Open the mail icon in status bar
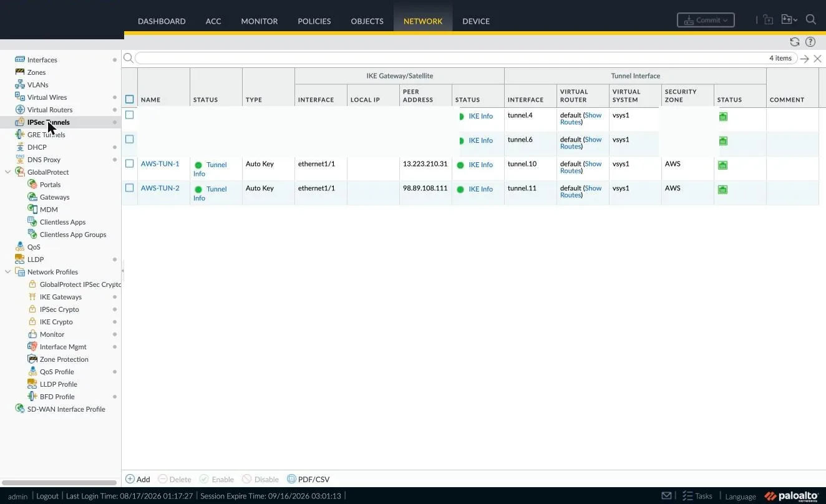This screenshot has height=504, width=826. 666,496
